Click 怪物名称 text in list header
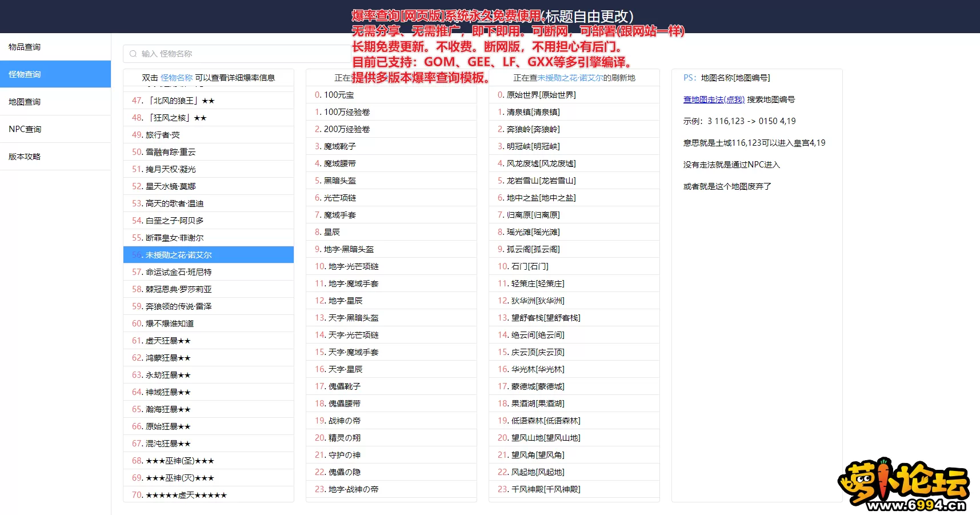 pyautogui.click(x=177, y=78)
